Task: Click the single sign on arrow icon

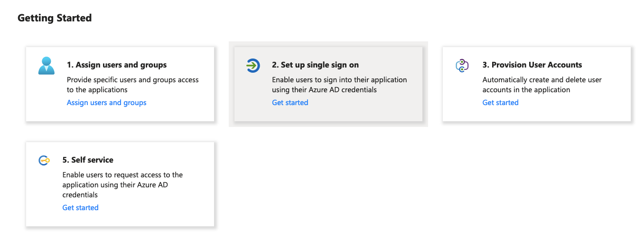Action: click(x=253, y=66)
